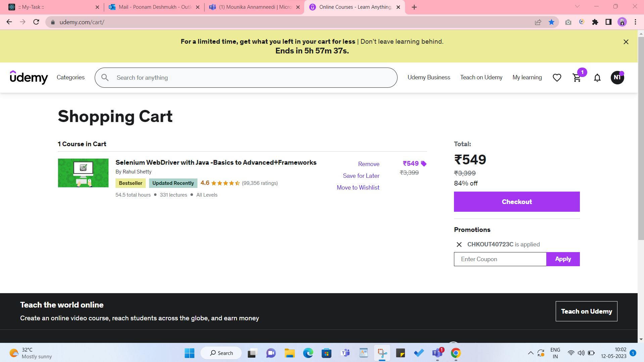Click the footer Teach on Udemy button

[x=586, y=311]
